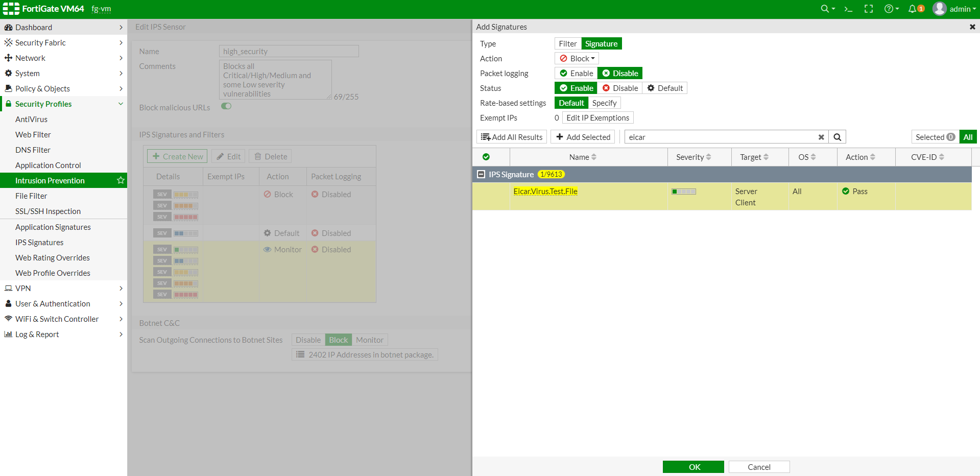Expand the VPN menu chevron

121,288
